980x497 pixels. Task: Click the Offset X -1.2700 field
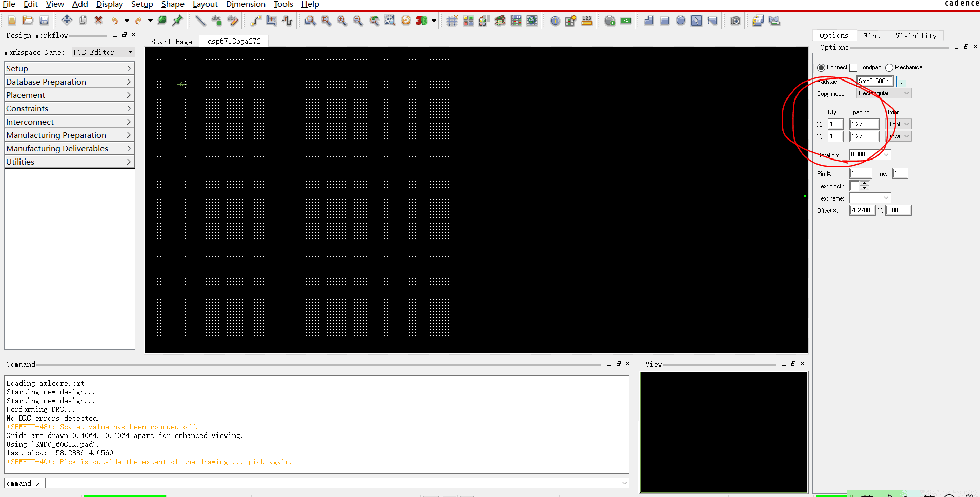coord(862,210)
